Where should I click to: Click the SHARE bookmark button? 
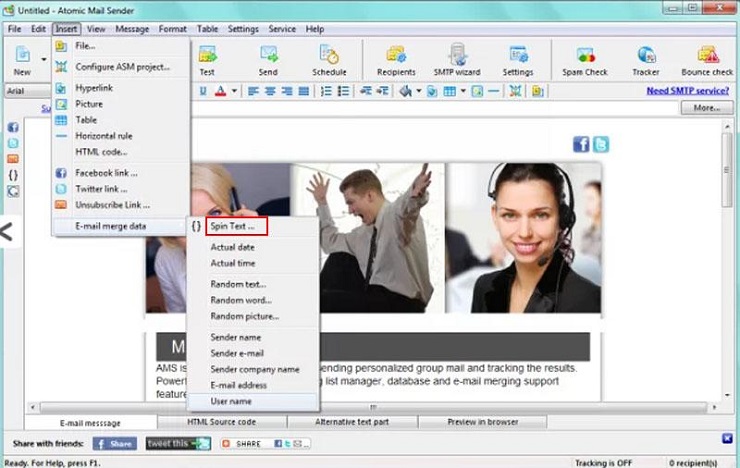coord(265,444)
